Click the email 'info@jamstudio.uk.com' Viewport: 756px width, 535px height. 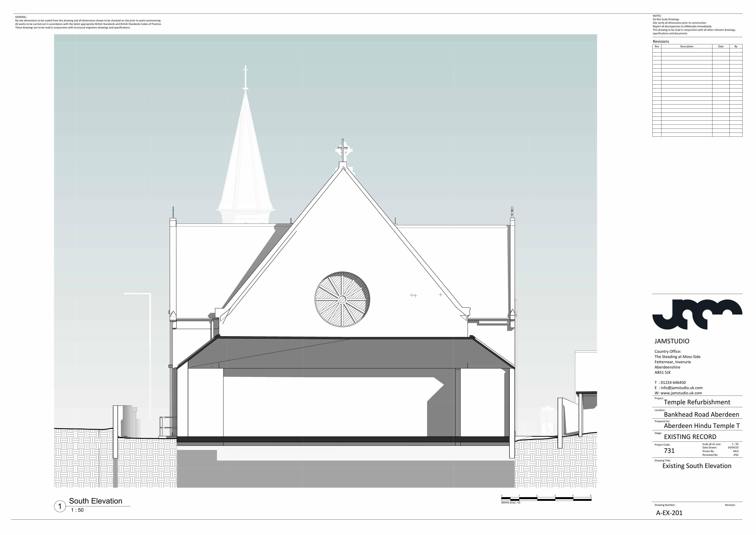682,388
